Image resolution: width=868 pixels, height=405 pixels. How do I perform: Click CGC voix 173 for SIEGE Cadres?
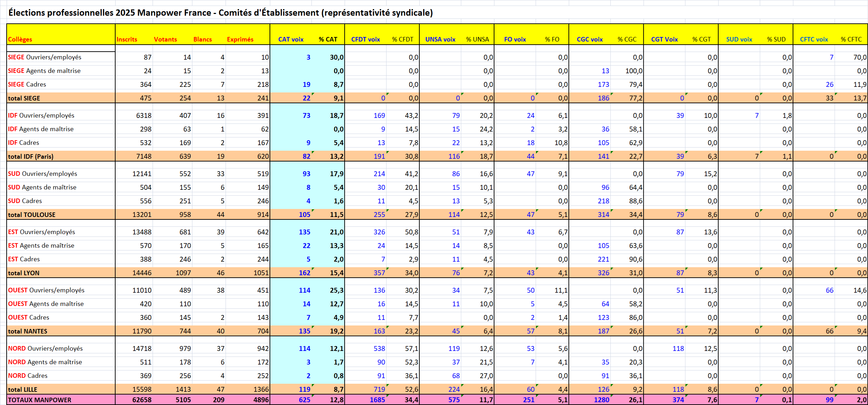[603, 84]
